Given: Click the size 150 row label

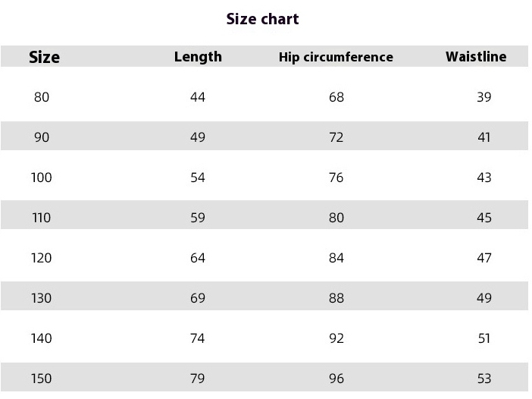Looking at the screenshot, I should click(42, 379).
